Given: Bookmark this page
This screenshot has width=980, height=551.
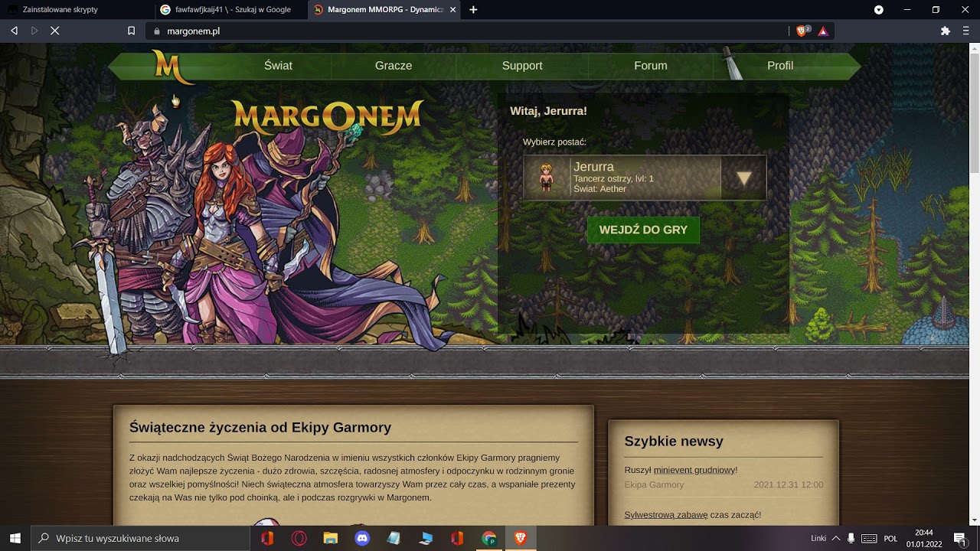Looking at the screenshot, I should click(x=131, y=31).
